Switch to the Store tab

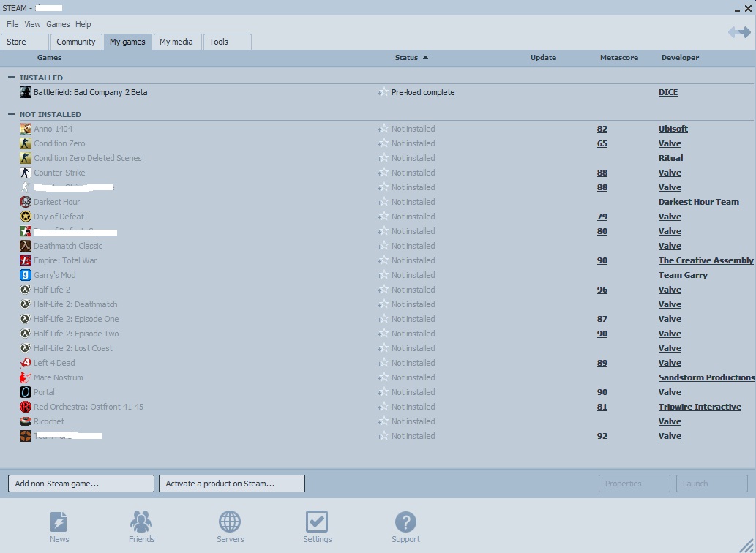[x=24, y=42]
